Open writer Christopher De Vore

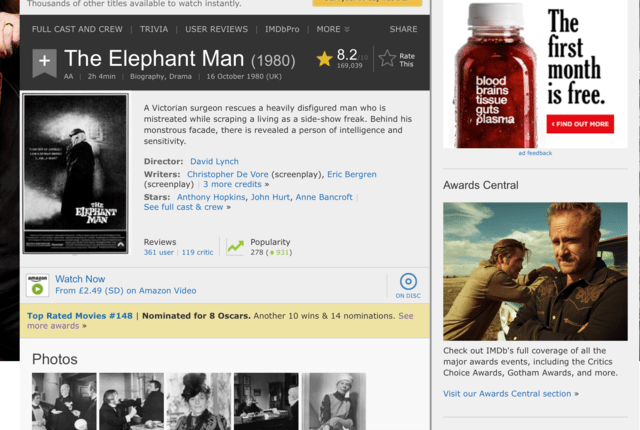click(228, 174)
